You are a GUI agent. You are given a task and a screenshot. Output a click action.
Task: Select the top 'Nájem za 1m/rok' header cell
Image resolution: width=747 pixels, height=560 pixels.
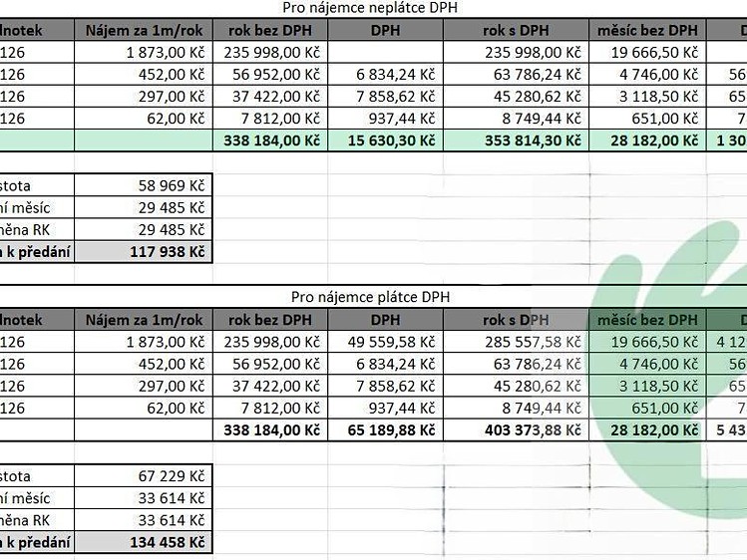click(144, 30)
